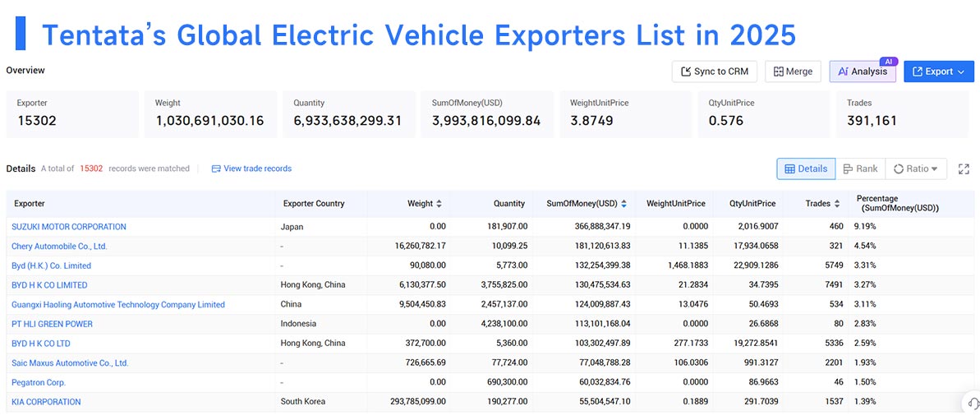This screenshot has height=420, width=980.
Task: Click the red 15302 matched-records count
Action: tap(91, 168)
